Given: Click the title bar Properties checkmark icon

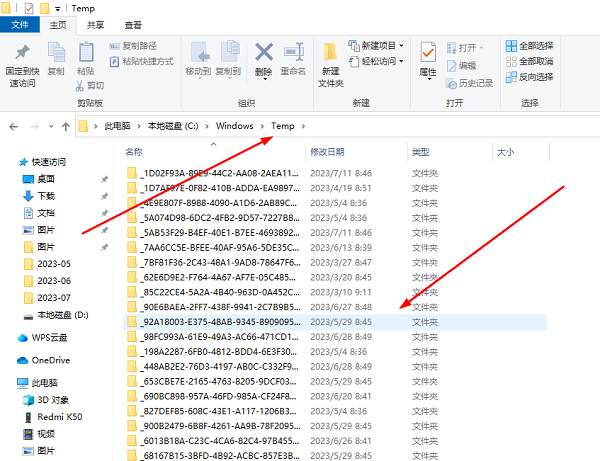Looking at the screenshot, I should (x=29, y=8).
